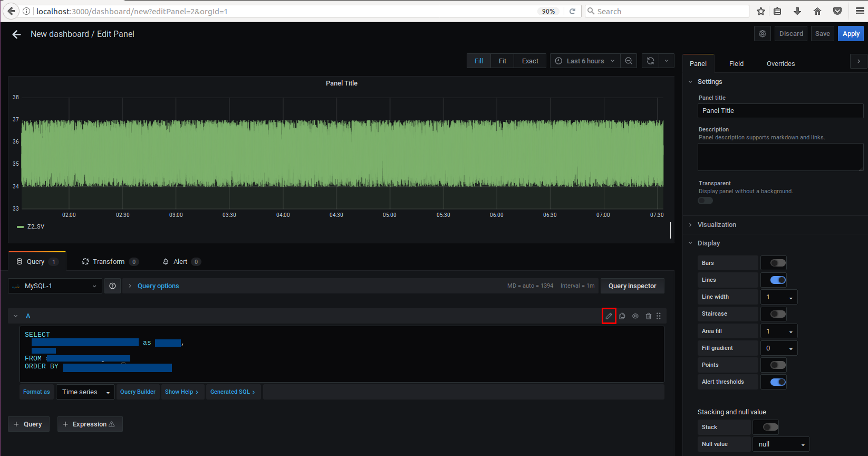This screenshot has height=456, width=868.
Task: Click Show Help link
Action: coord(182,392)
